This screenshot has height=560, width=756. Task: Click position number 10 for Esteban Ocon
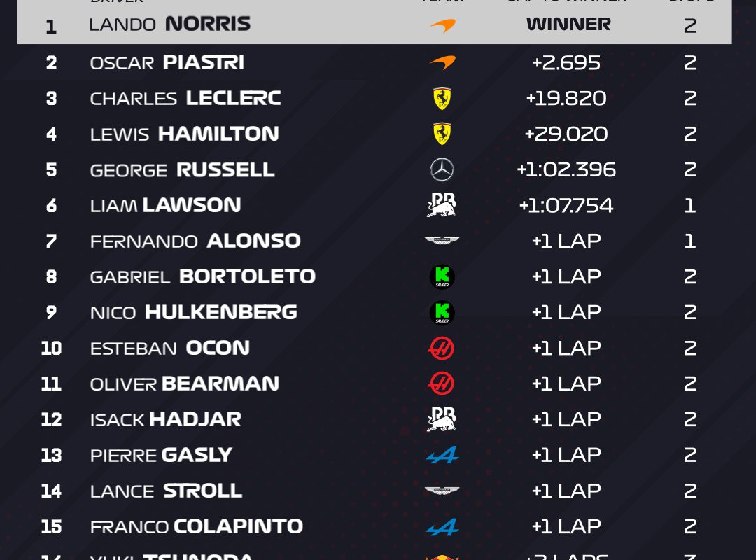pos(51,348)
